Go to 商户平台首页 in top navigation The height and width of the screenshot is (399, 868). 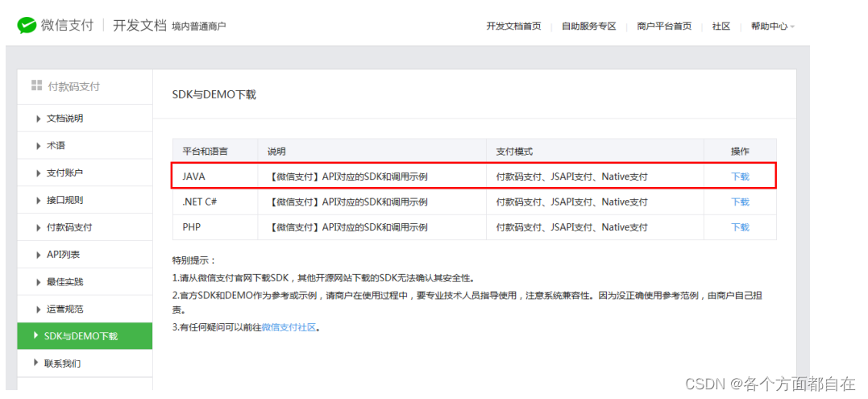[x=664, y=26]
